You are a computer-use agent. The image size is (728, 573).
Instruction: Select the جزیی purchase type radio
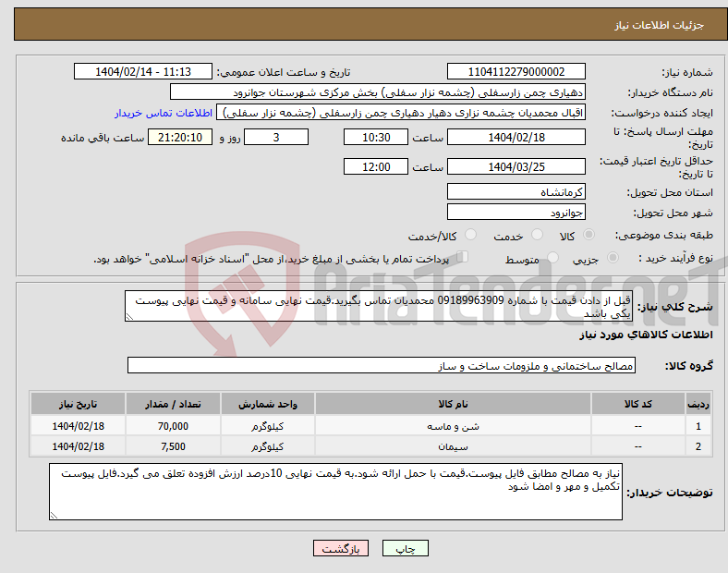(x=613, y=257)
